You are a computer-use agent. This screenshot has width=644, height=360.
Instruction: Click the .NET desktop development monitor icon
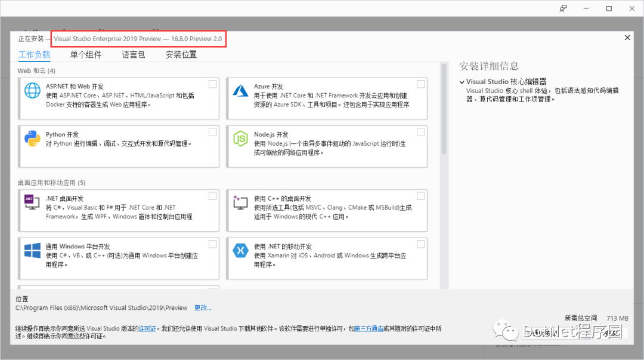click(x=32, y=202)
